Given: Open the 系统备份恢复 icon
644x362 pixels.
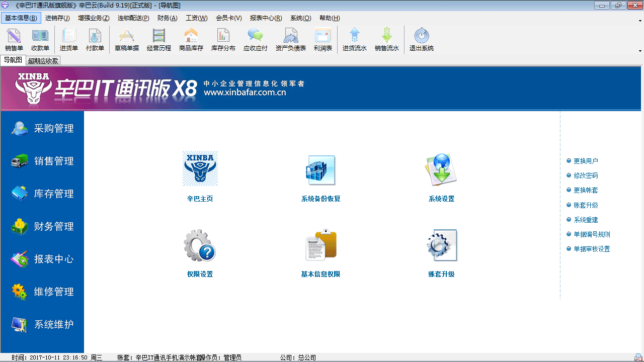Looking at the screenshot, I should 321,170.
